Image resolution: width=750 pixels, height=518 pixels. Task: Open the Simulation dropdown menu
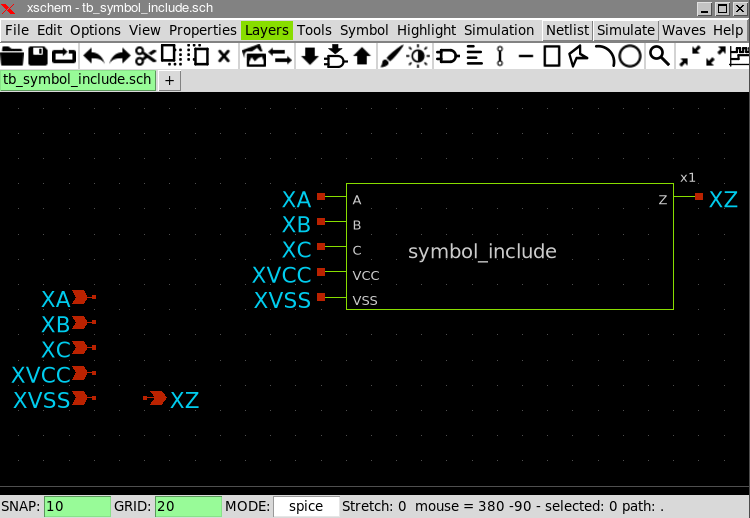point(499,30)
